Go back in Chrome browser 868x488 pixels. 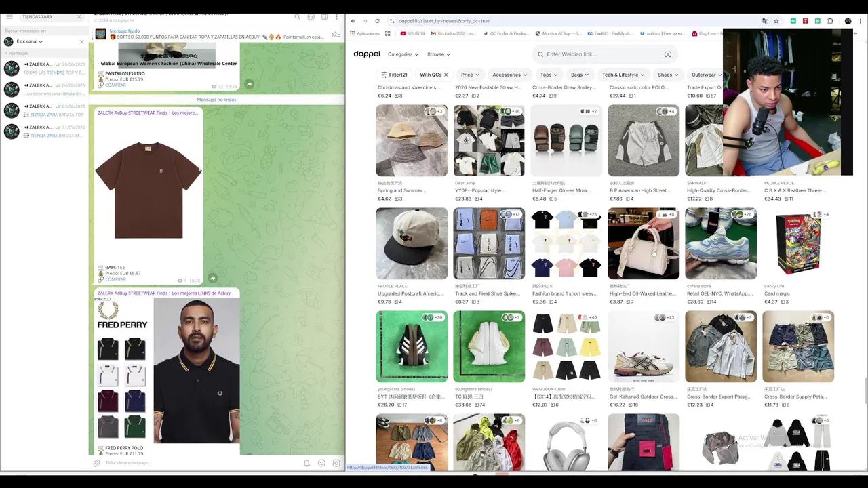353,21
